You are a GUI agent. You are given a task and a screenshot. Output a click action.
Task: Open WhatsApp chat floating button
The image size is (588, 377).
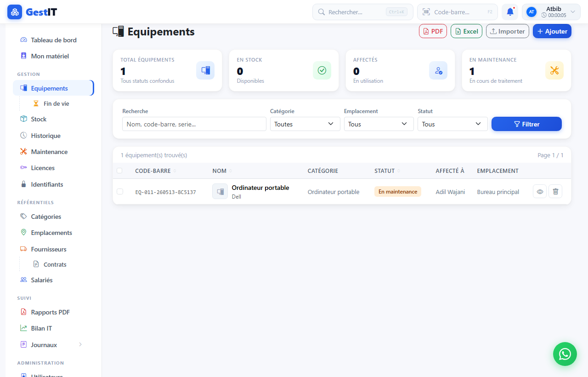(565, 354)
